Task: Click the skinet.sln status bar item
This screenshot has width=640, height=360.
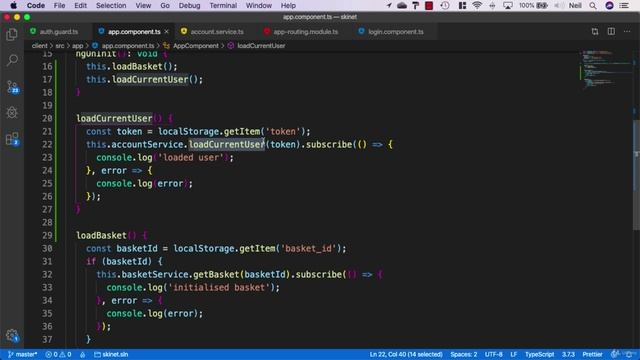Action: pyautogui.click(x=111, y=354)
